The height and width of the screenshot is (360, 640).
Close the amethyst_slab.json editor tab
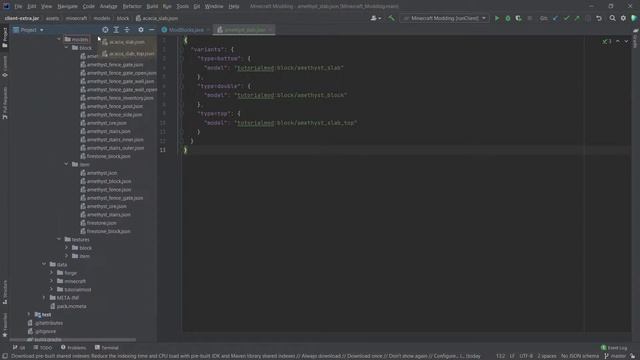[x=270, y=30]
